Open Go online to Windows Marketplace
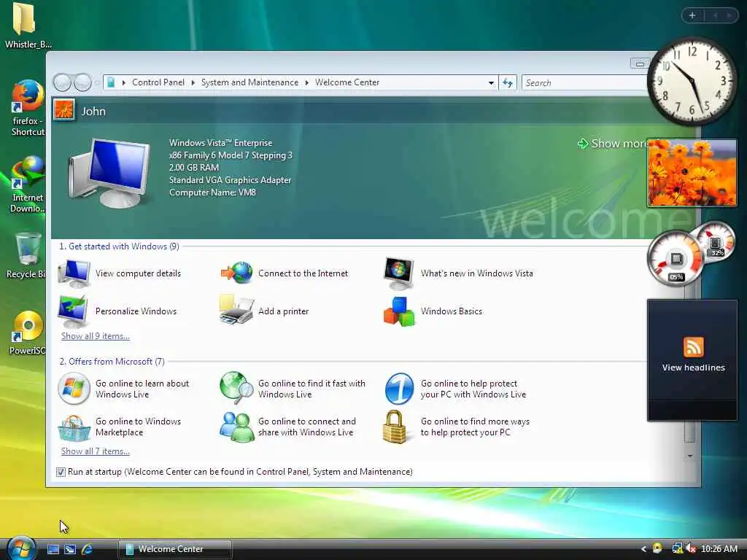The height and width of the screenshot is (560, 747). click(119, 427)
